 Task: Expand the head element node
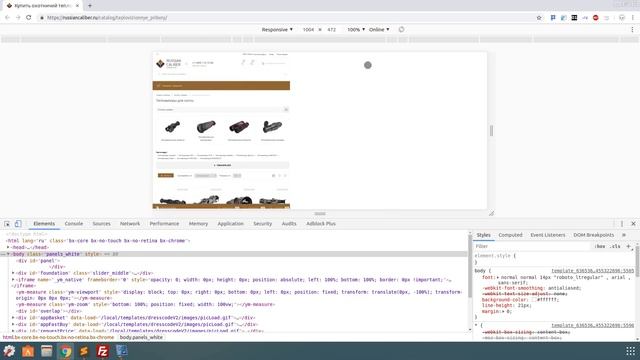pos(8,247)
